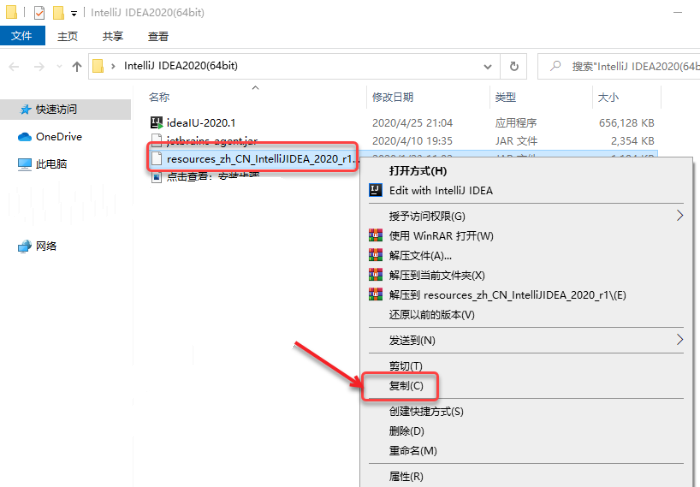
Task: Click the WinRAR icon beside 使用 WinRAR 打开
Action: [375, 235]
